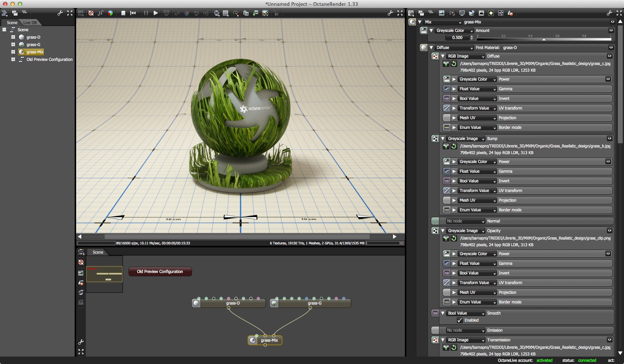Open render viewport wrench settings
Screen dimensions: 624x364
(390, 13)
